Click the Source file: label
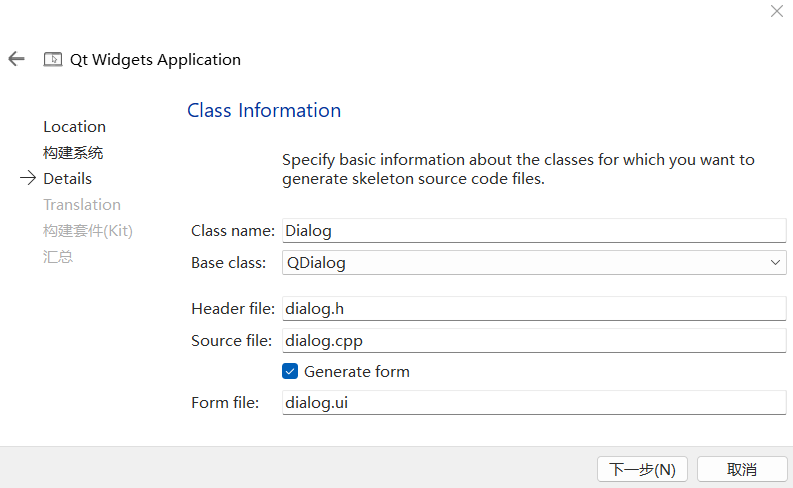793x488 pixels. coord(232,341)
